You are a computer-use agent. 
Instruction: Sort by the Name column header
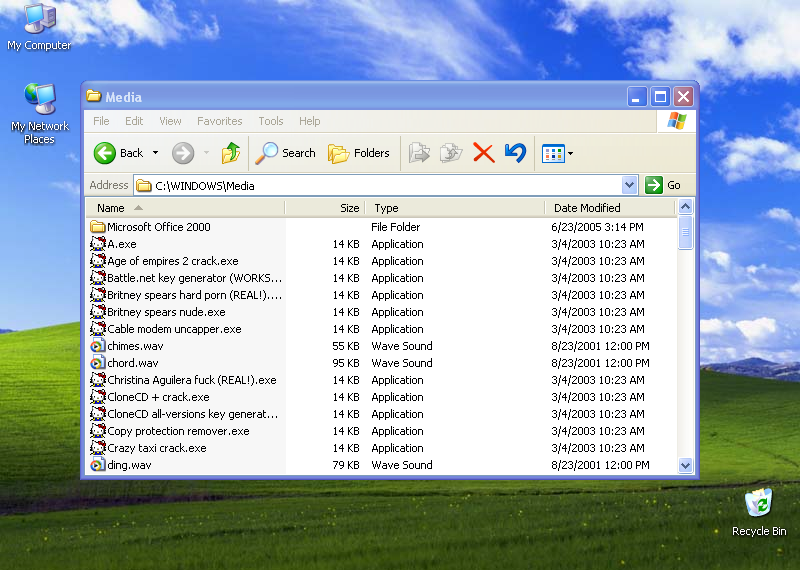coord(185,208)
